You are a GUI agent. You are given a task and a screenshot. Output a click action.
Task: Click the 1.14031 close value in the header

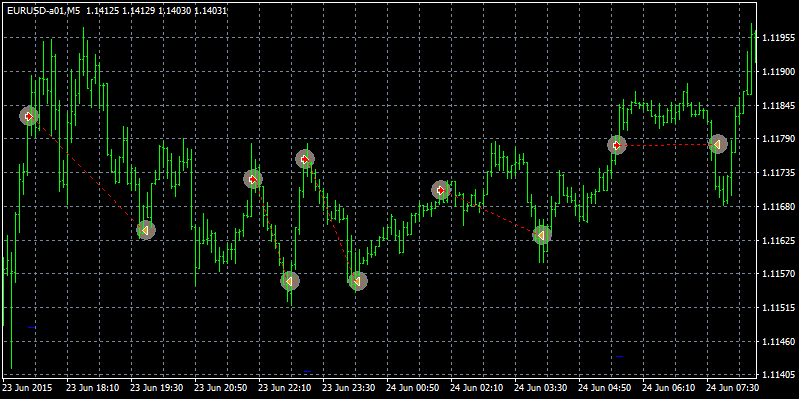210,10
